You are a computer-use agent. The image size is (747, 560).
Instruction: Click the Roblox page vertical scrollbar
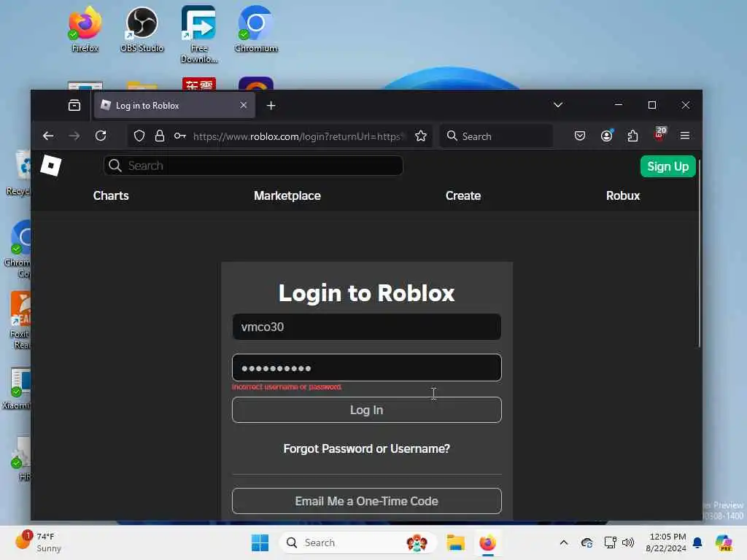[x=699, y=254]
